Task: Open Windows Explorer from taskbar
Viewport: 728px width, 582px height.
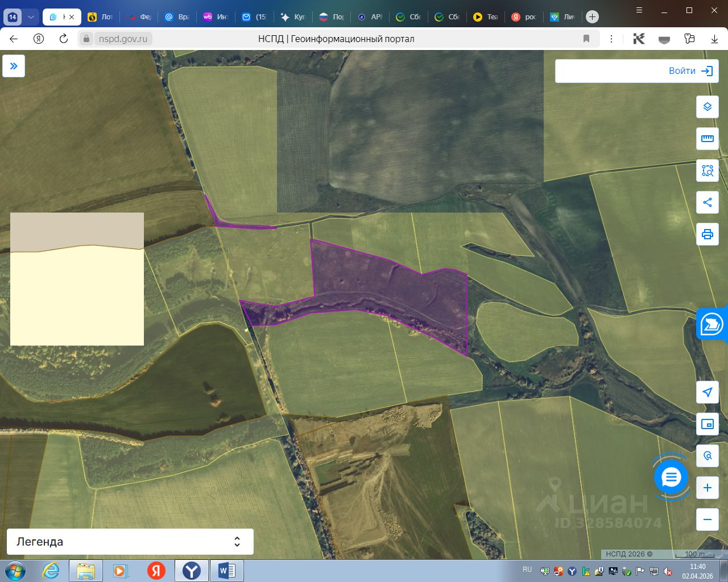Action: coord(86,571)
